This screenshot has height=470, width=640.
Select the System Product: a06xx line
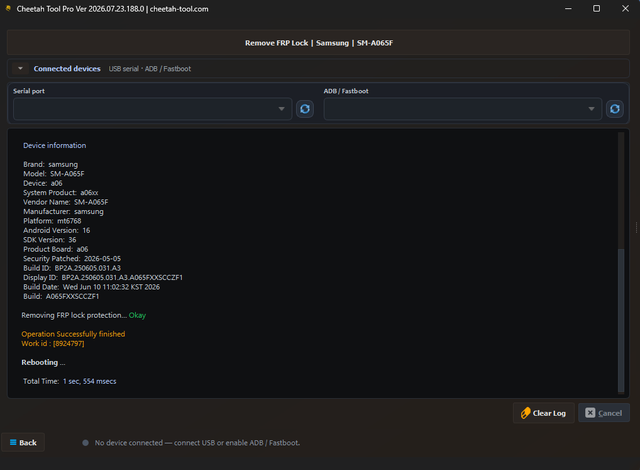pos(60,193)
